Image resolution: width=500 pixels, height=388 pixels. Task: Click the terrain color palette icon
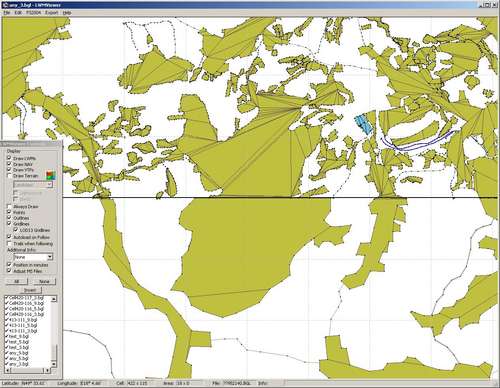click(50, 175)
